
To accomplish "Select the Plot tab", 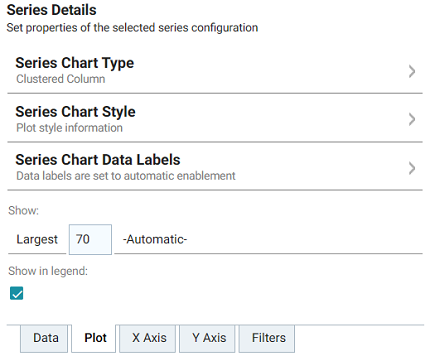I will click(95, 338).
